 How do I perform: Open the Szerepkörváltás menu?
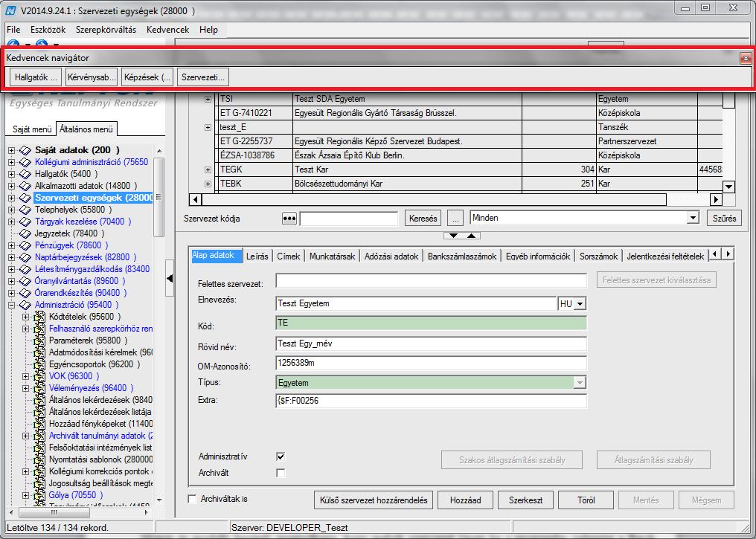point(106,30)
